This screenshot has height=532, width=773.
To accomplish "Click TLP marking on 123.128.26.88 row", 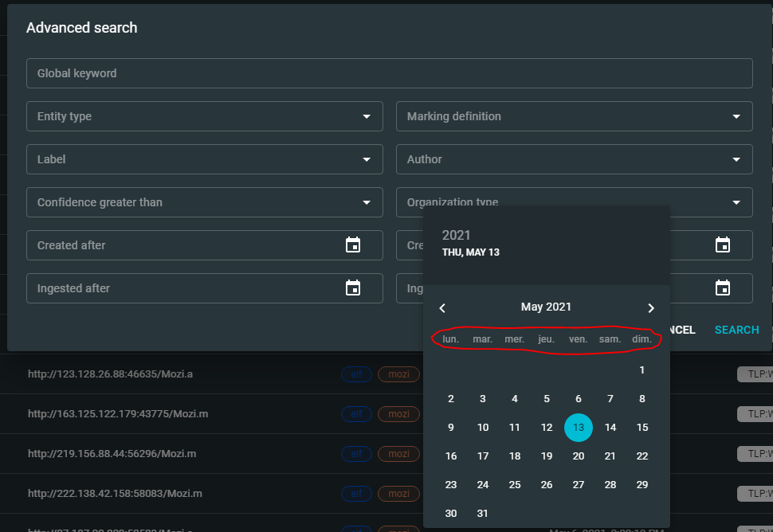I will [755, 374].
